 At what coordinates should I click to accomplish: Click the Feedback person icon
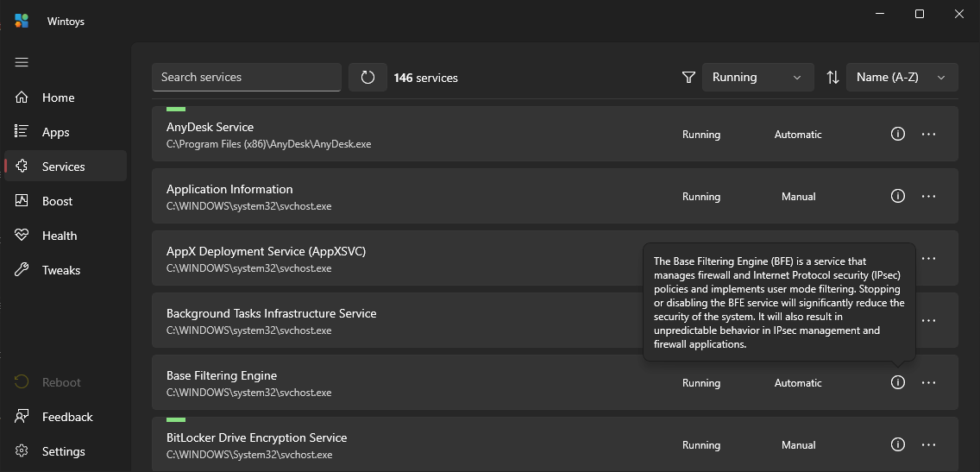[22, 417]
